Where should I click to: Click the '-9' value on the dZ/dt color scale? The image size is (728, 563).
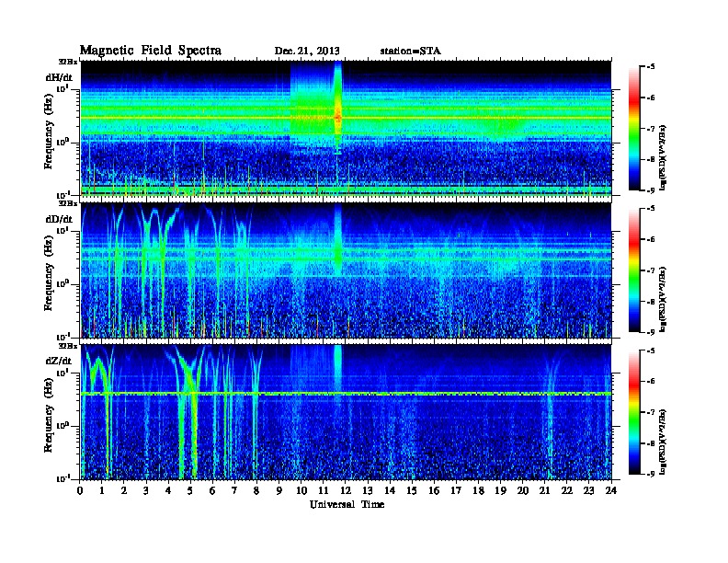coord(651,474)
